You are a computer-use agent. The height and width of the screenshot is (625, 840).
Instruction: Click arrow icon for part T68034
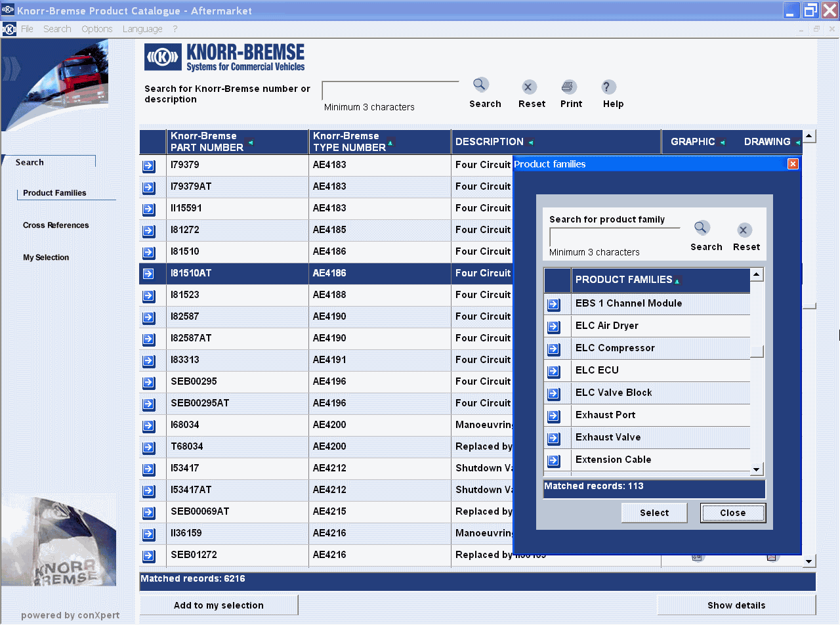tap(149, 448)
